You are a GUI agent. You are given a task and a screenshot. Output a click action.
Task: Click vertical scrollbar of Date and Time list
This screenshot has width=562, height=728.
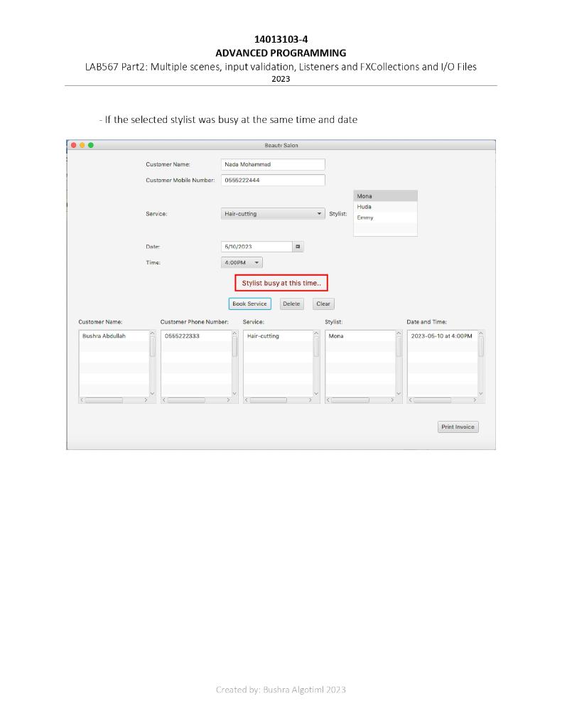click(481, 363)
